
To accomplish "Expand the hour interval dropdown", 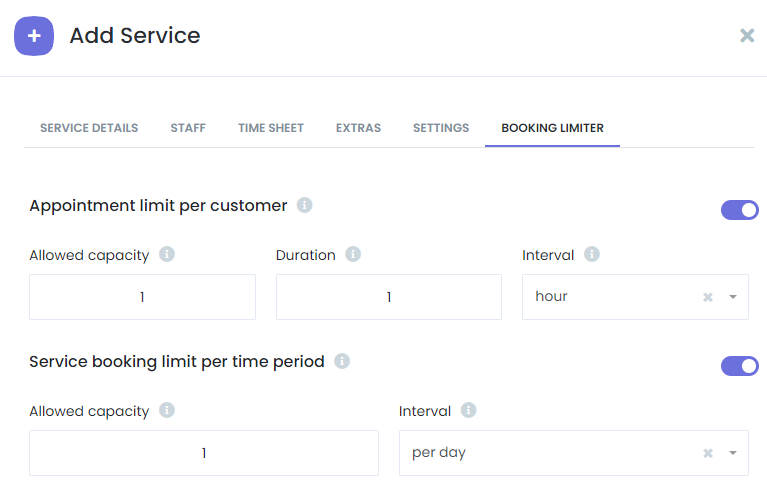I will click(x=732, y=297).
